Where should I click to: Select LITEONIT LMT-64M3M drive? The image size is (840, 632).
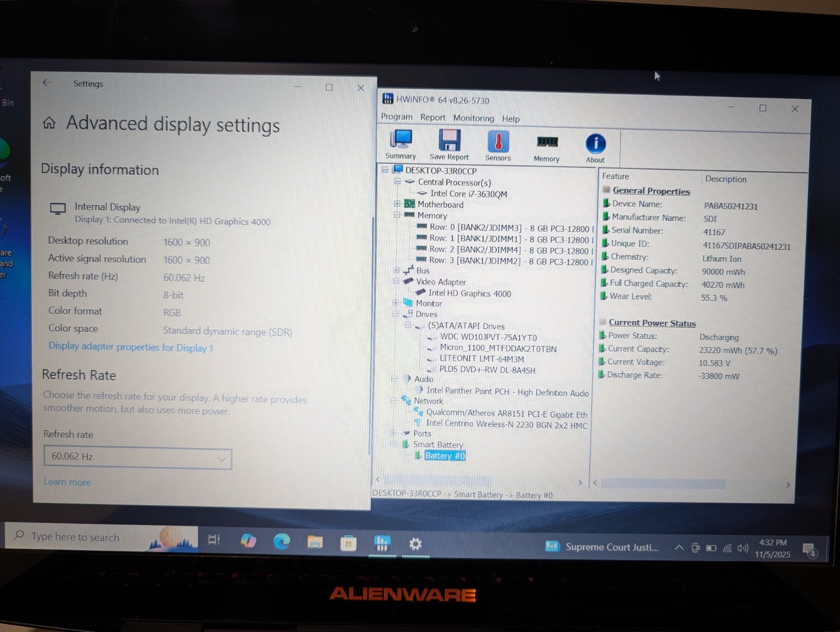[481, 359]
